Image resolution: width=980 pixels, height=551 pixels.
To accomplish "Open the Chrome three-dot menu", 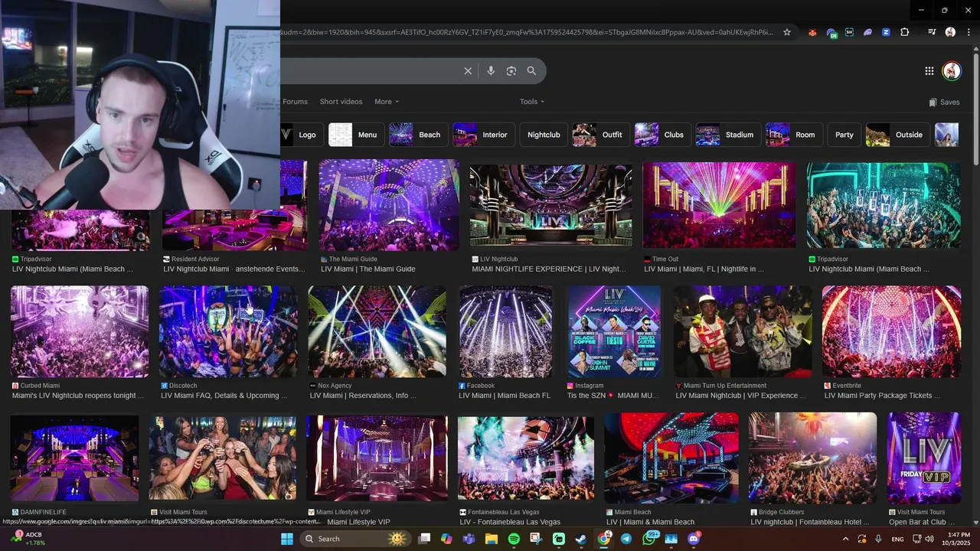I will pyautogui.click(x=968, y=32).
